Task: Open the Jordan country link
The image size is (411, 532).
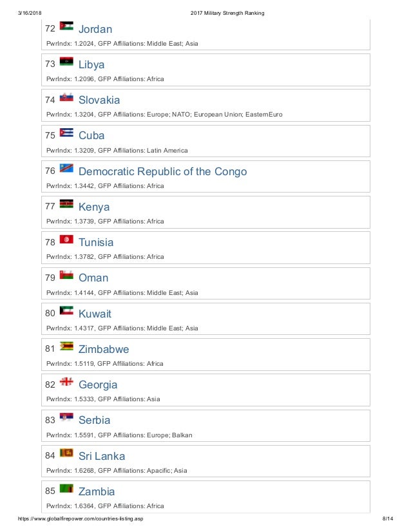Action: [95, 29]
